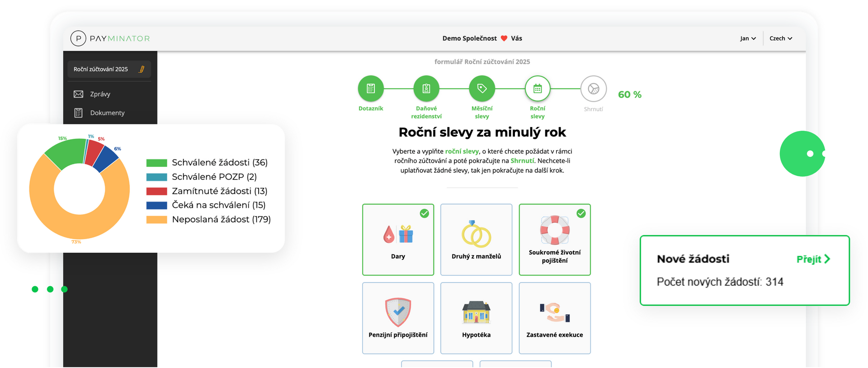868x368 pixels.
Task: Click Počet nových žádostí: 314 text
Action: coord(720,282)
